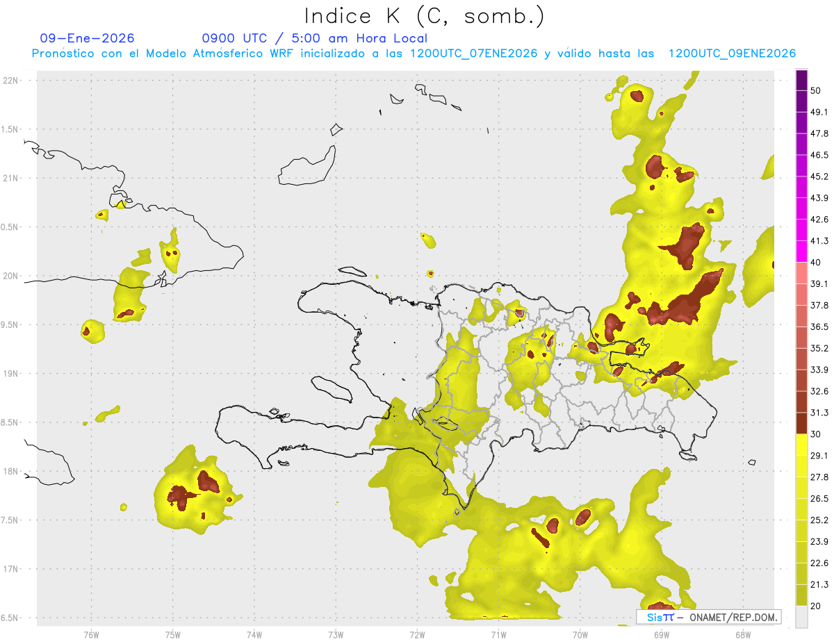
Task: Click the valid-until text '1200UTC_09ENE2026'
Action: tap(732, 53)
